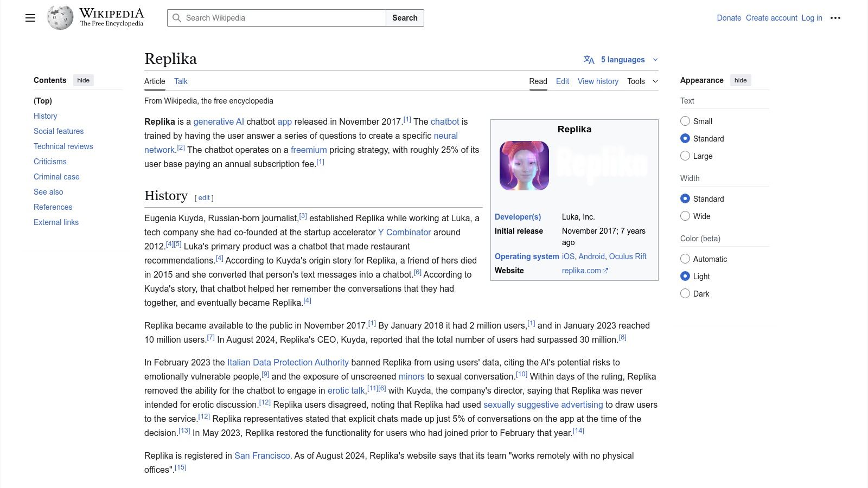
Task: Focus the Search Wikipedia input field
Action: [x=277, y=18]
